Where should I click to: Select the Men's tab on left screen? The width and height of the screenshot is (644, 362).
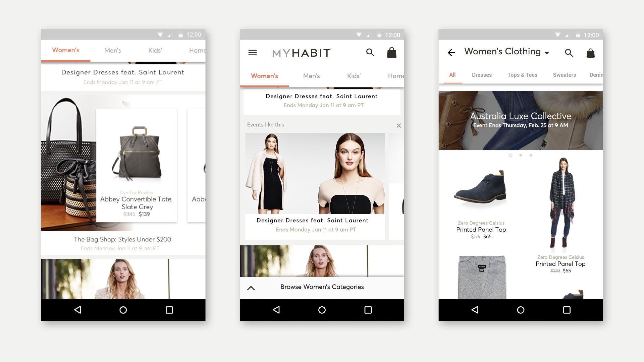pos(112,50)
